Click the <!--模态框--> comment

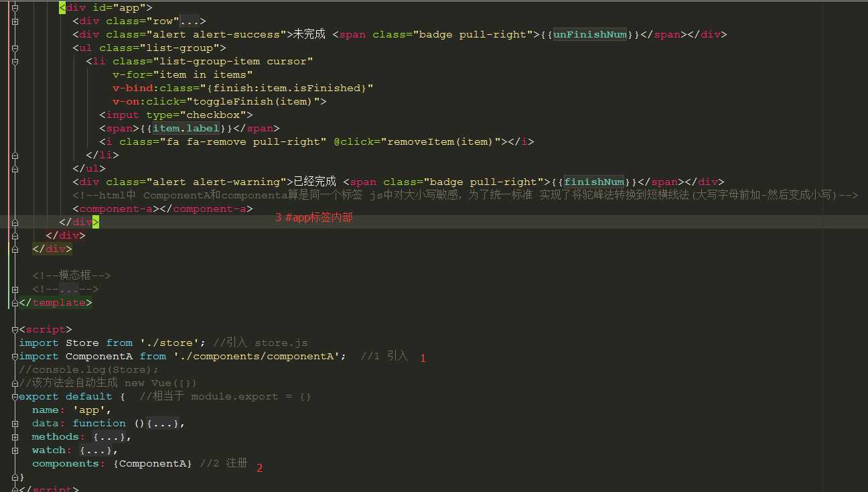[71, 275]
